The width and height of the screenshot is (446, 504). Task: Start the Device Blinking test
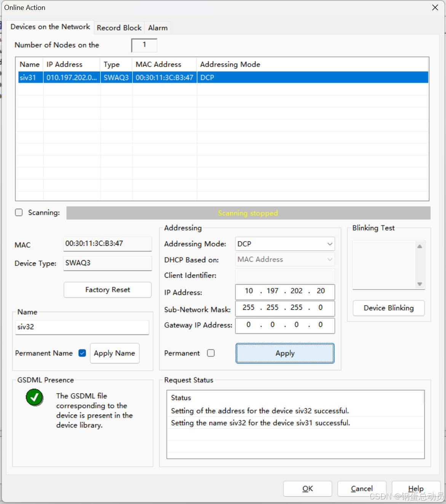tap(388, 308)
